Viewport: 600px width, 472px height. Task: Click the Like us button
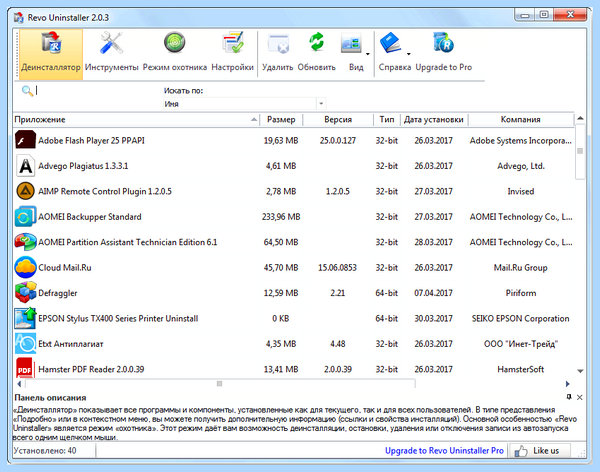[x=540, y=451]
